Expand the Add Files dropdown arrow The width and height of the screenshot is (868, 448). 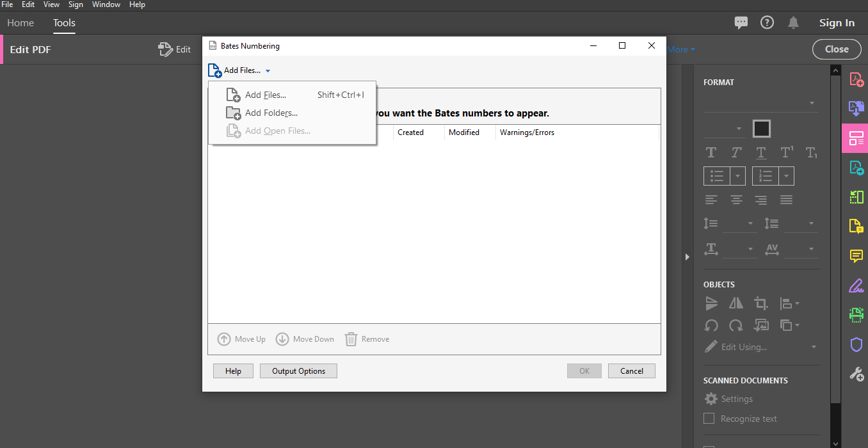[x=268, y=71]
